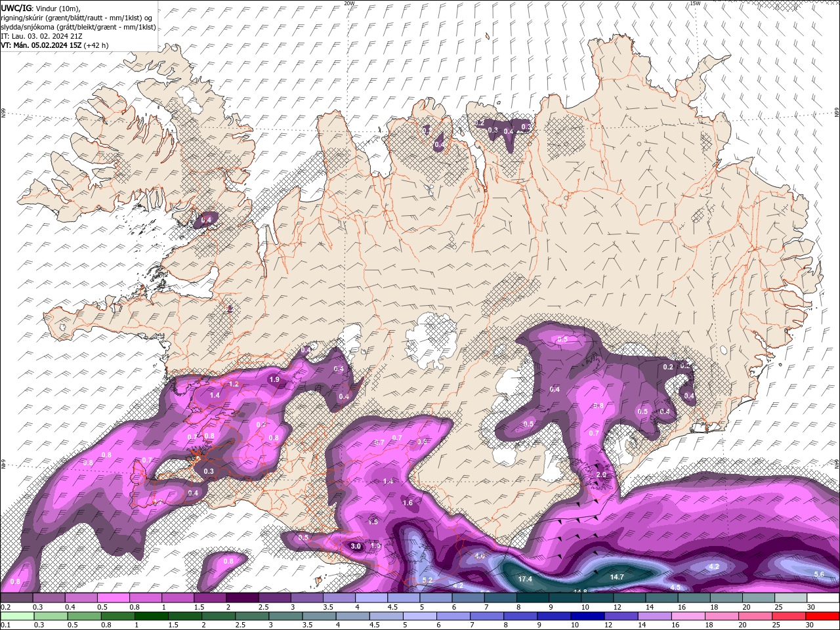Click the 2.0 value on the southeast coast
Viewport: 840px width, 630px height.
pyautogui.click(x=600, y=474)
